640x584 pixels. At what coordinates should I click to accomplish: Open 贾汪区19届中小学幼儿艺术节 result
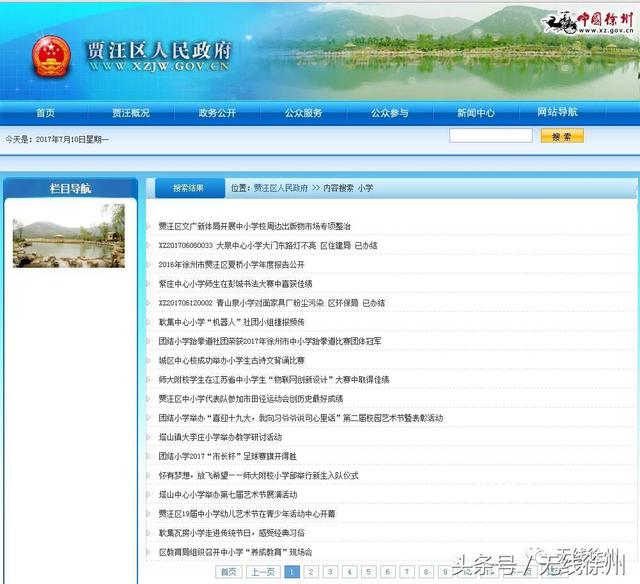pos(247,514)
